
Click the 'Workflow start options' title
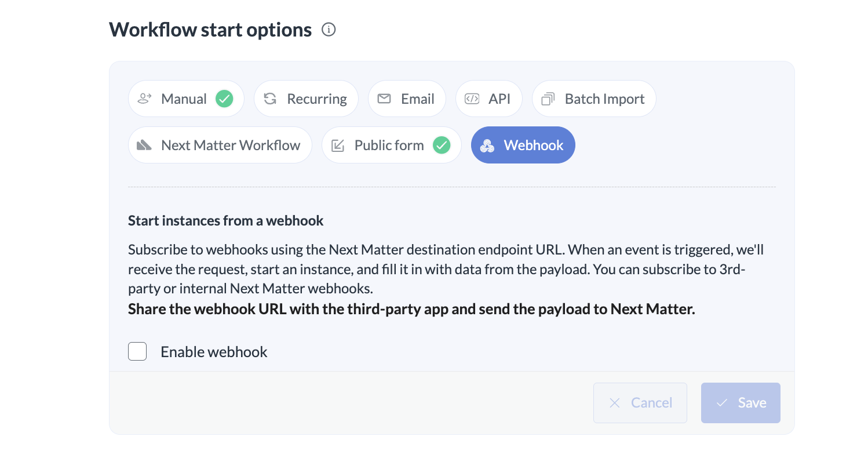[210, 30]
